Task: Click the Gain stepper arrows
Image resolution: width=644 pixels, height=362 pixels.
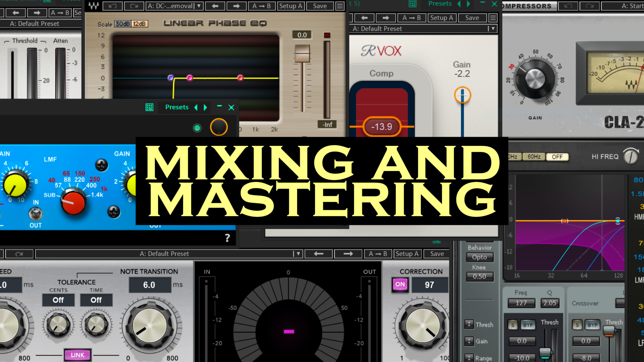Action: coord(469,341)
